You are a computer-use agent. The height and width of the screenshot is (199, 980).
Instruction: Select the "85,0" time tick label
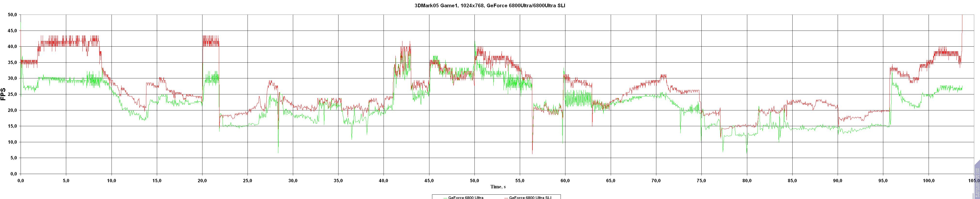[x=792, y=181]
